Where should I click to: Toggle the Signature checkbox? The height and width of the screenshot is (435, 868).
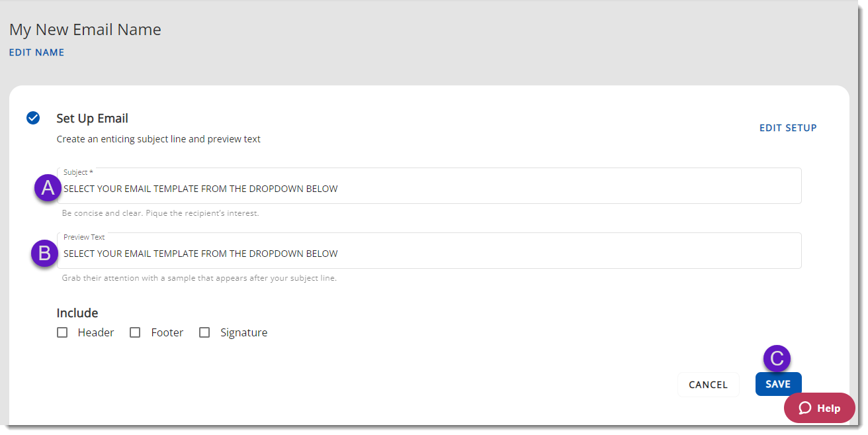point(204,332)
